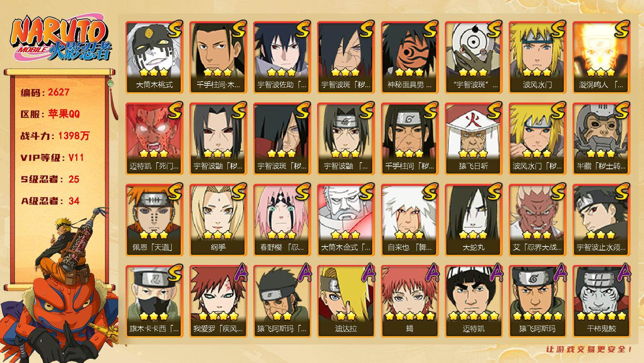Select the 佩恩「天道」 ninja card
644x363 pixels.
(154, 220)
